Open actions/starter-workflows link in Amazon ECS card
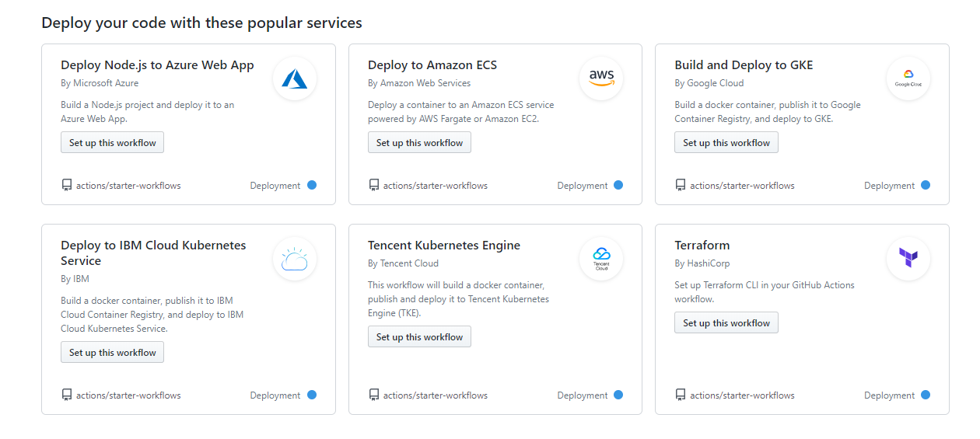 pyautogui.click(x=436, y=186)
